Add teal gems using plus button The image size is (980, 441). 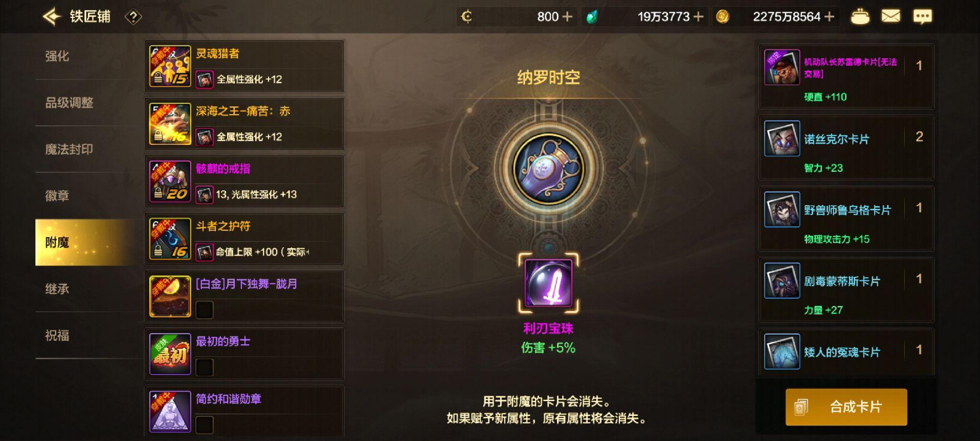coord(698,17)
